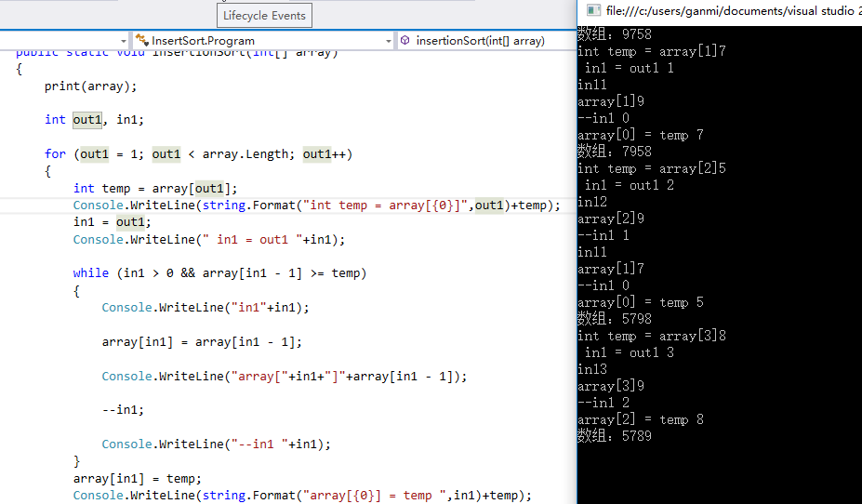Click console line 'int temp = array[1]7'
862x504 pixels.
652,51
